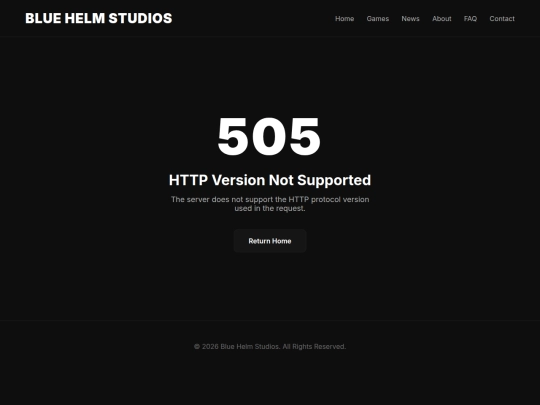Open the News section
Screen dimensions: 540x405
coord(410,19)
